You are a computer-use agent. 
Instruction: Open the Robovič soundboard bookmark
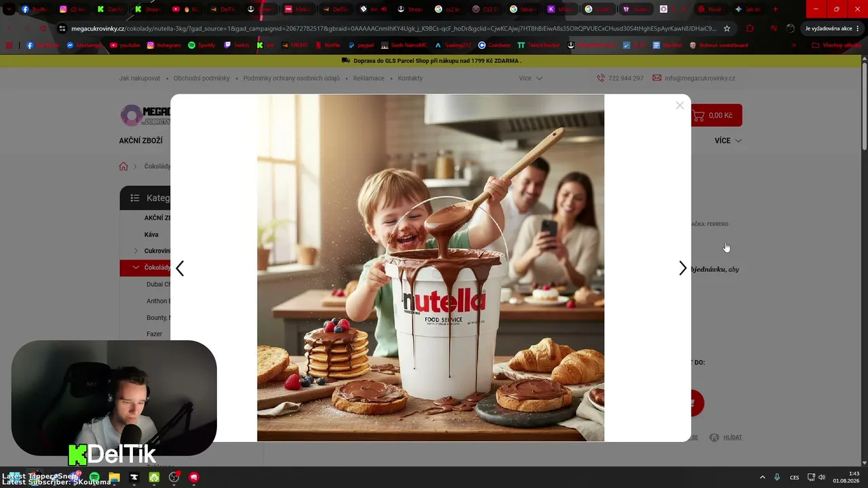pyautogui.click(x=719, y=45)
